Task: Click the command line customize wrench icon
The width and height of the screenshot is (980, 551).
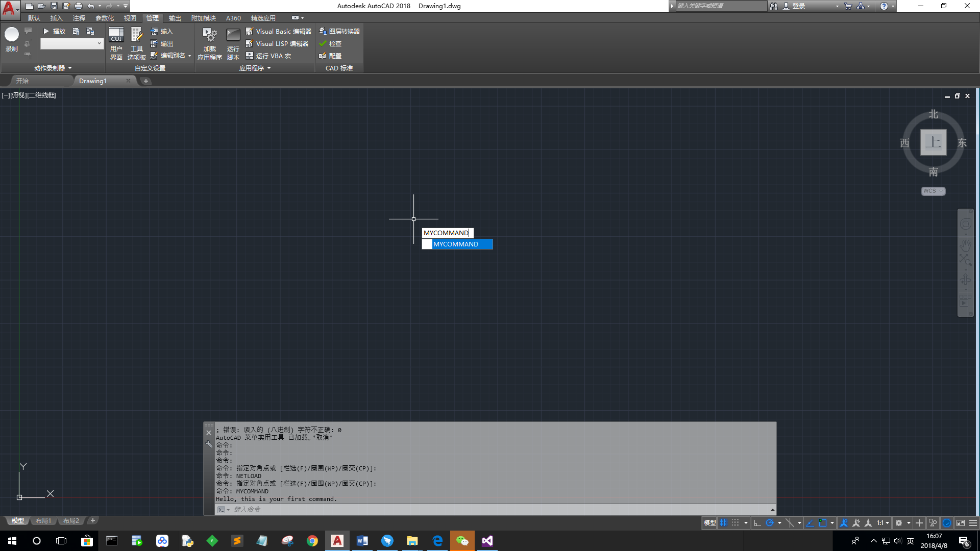Action: [209, 444]
